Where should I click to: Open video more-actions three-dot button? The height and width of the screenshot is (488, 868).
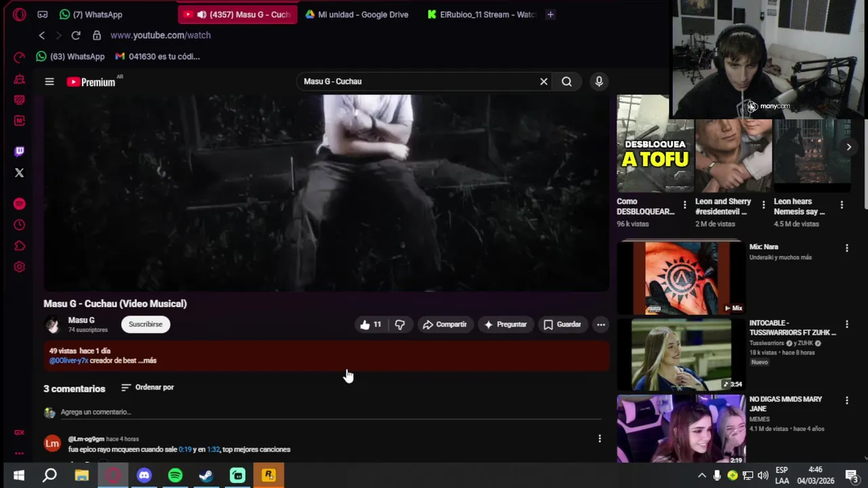601,325
